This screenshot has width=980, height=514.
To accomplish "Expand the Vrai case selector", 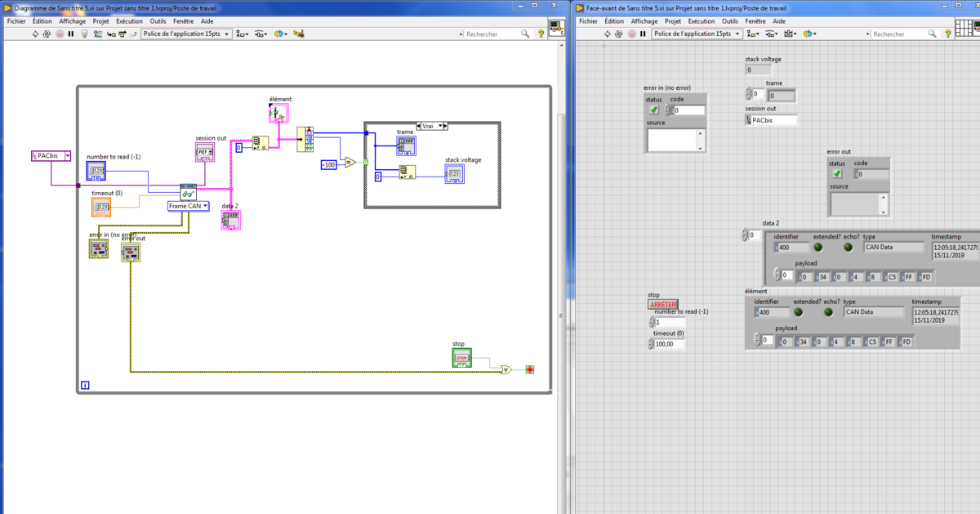I will [x=442, y=126].
